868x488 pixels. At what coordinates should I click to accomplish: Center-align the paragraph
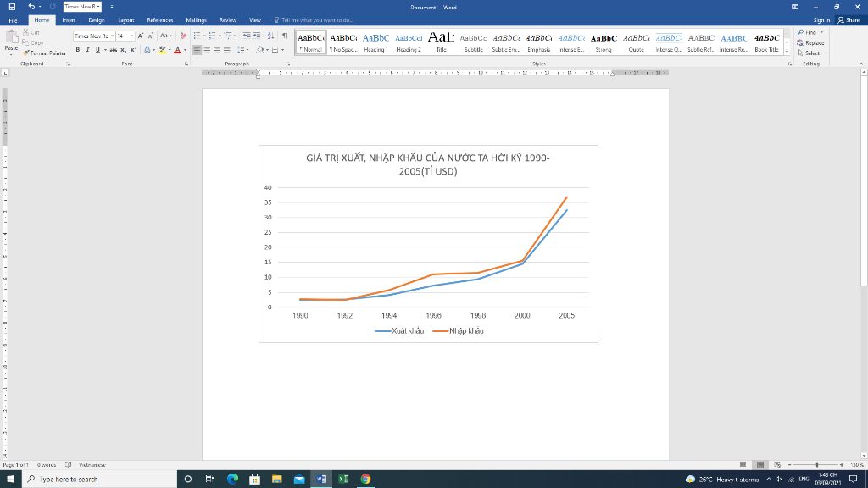(x=207, y=50)
